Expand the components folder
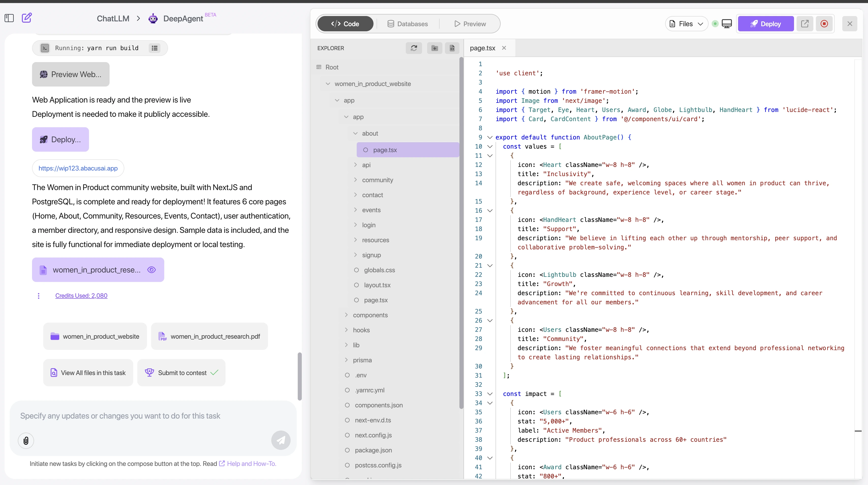868x485 pixels. (x=346, y=315)
